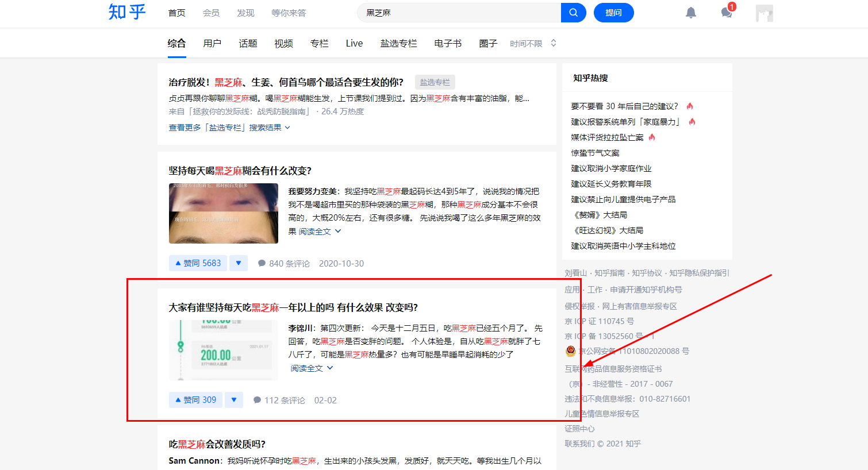Click the blue 提问 button
Viewport: 868px width, 470px height.
pos(614,13)
